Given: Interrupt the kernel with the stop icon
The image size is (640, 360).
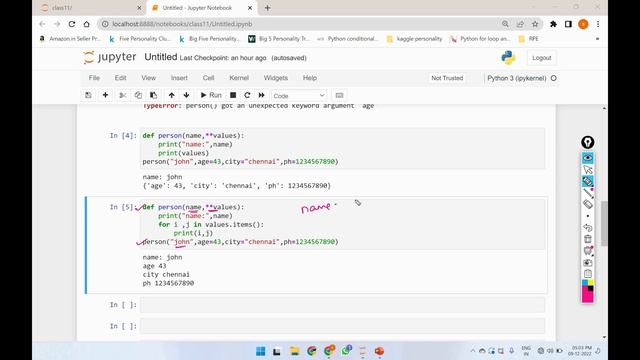Looking at the screenshot, I should (x=233, y=95).
